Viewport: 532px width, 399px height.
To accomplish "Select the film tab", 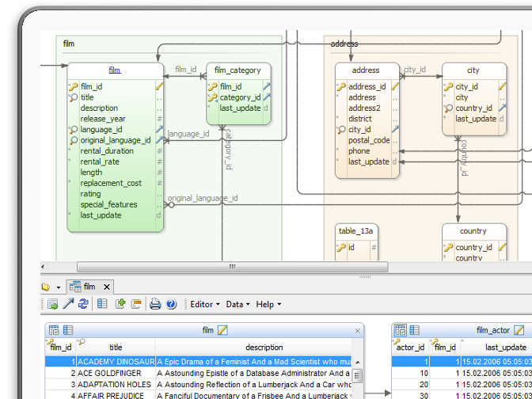I will tap(88, 287).
